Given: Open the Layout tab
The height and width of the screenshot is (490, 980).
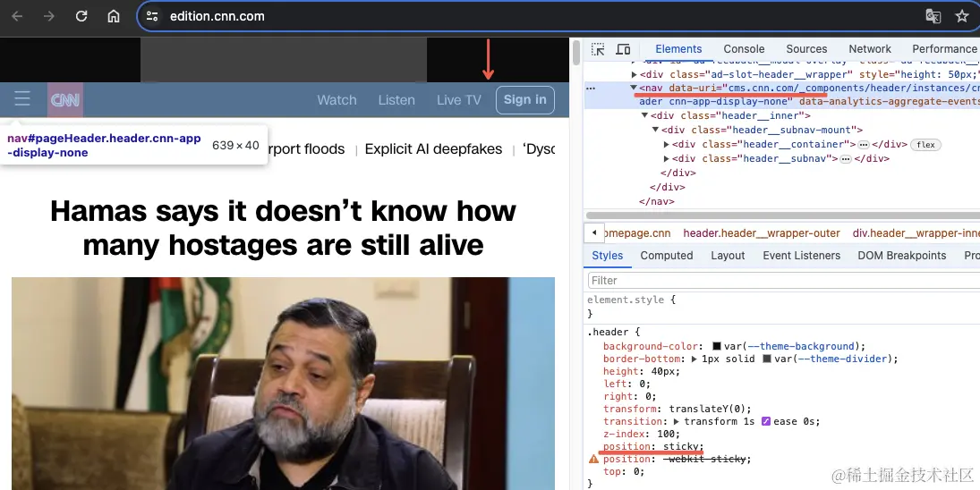Looking at the screenshot, I should click(x=728, y=256).
